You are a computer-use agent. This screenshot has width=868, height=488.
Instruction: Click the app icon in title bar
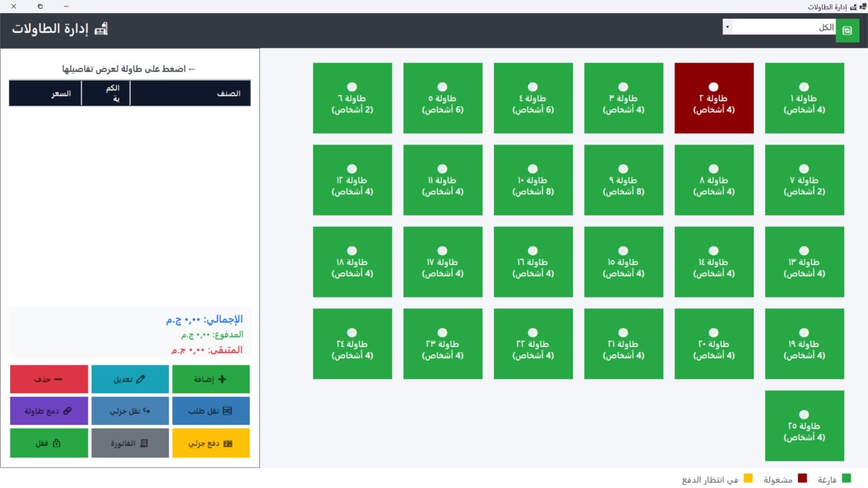(x=863, y=7)
